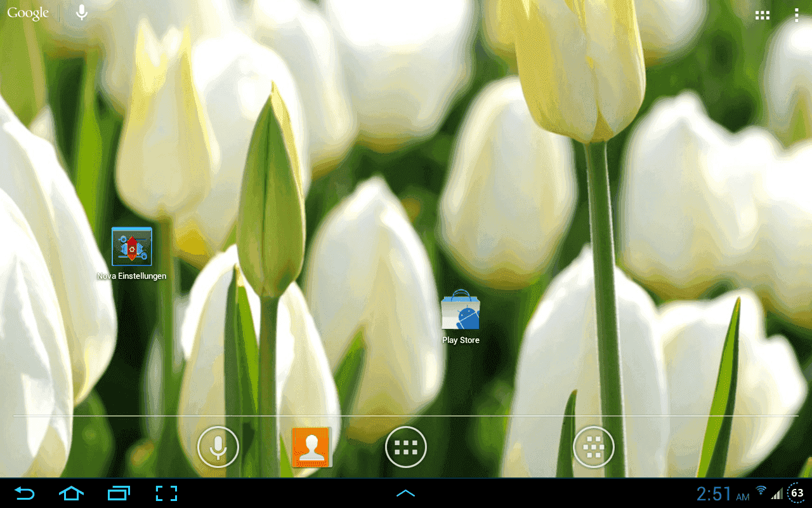This screenshot has height=508, width=812.
Task: Open the app drawer in the dock center
Action: click(406, 447)
